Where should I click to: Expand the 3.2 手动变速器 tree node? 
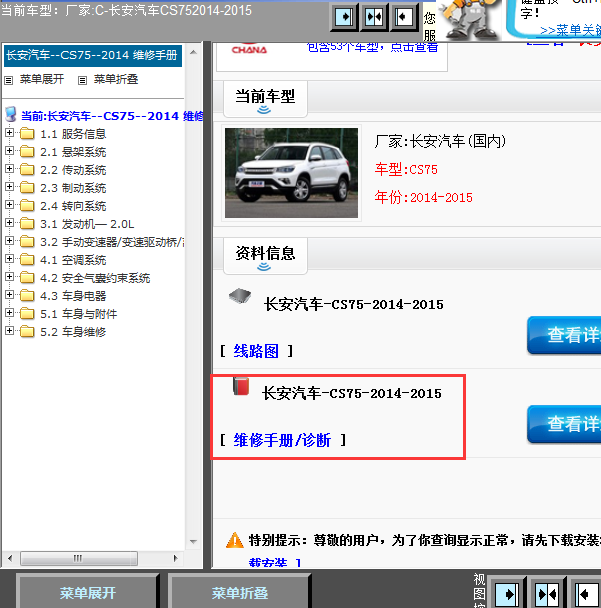click(x=9, y=241)
